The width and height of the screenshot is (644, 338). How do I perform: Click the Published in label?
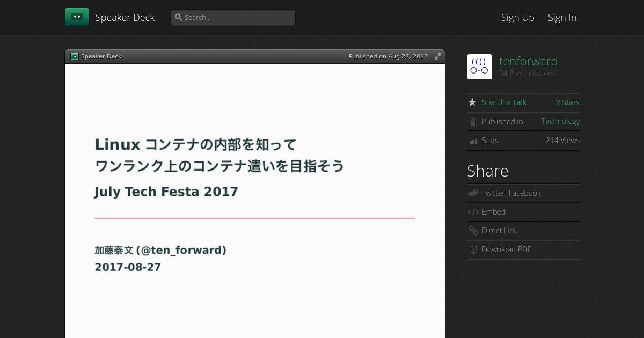click(x=502, y=122)
